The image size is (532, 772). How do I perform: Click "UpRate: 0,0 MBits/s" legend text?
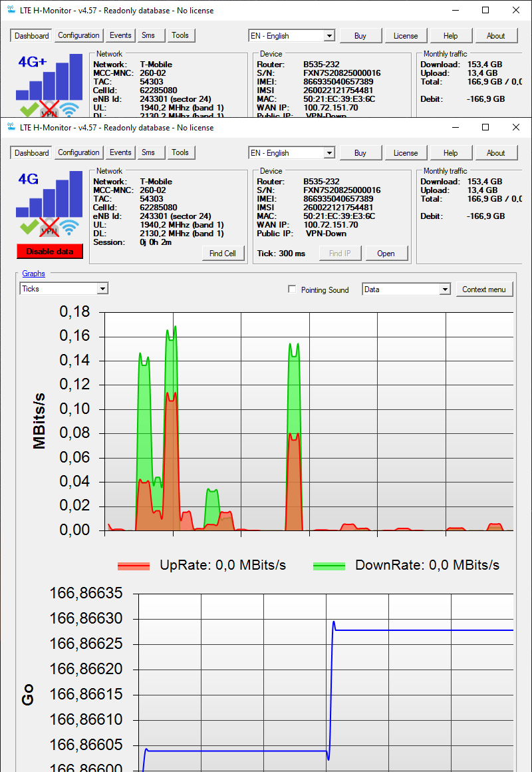223,565
